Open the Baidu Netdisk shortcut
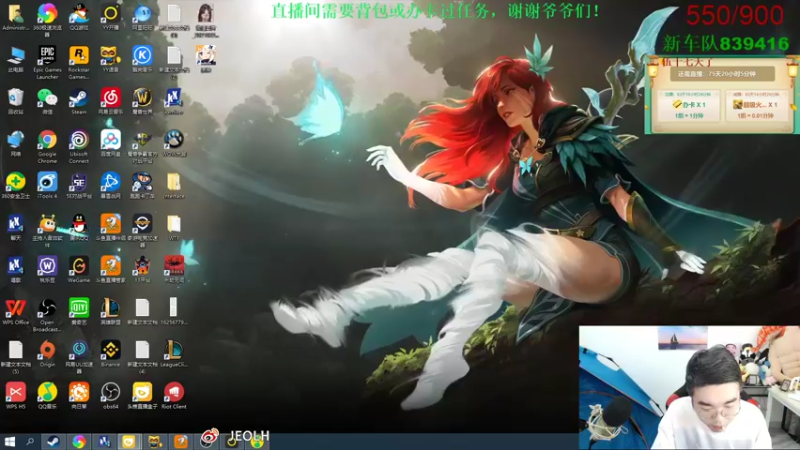The width and height of the screenshot is (800, 450). coord(110,143)
